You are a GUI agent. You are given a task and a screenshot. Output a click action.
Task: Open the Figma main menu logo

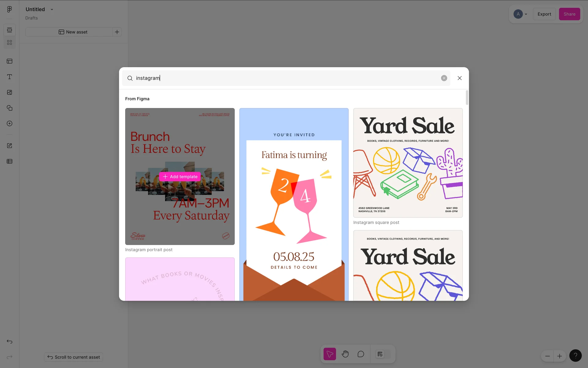pos(9,9)
